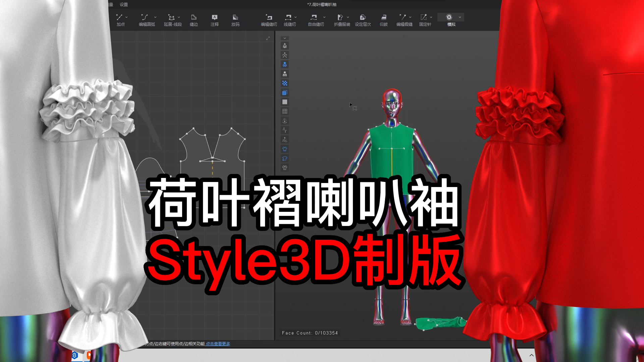Open the 点击查看更多 link

[218, 344]
